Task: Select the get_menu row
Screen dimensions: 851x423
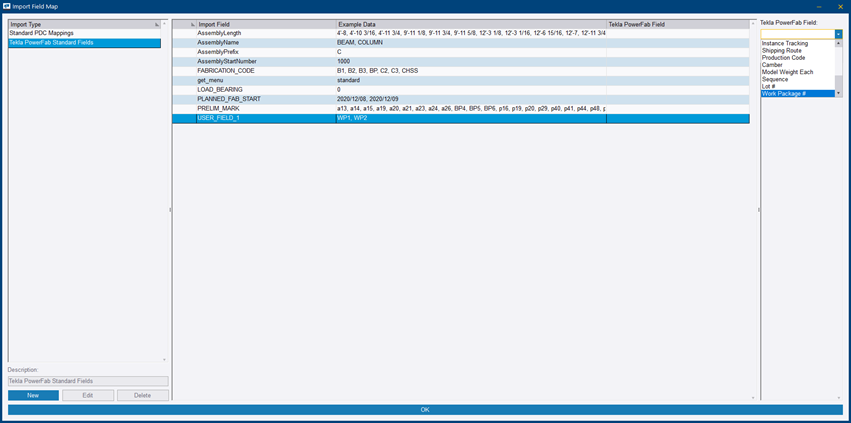Action: (x=461, y=80)
